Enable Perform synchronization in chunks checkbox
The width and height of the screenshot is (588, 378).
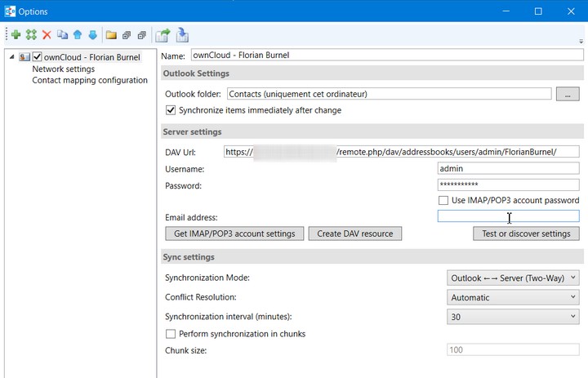tap(171, 334)
